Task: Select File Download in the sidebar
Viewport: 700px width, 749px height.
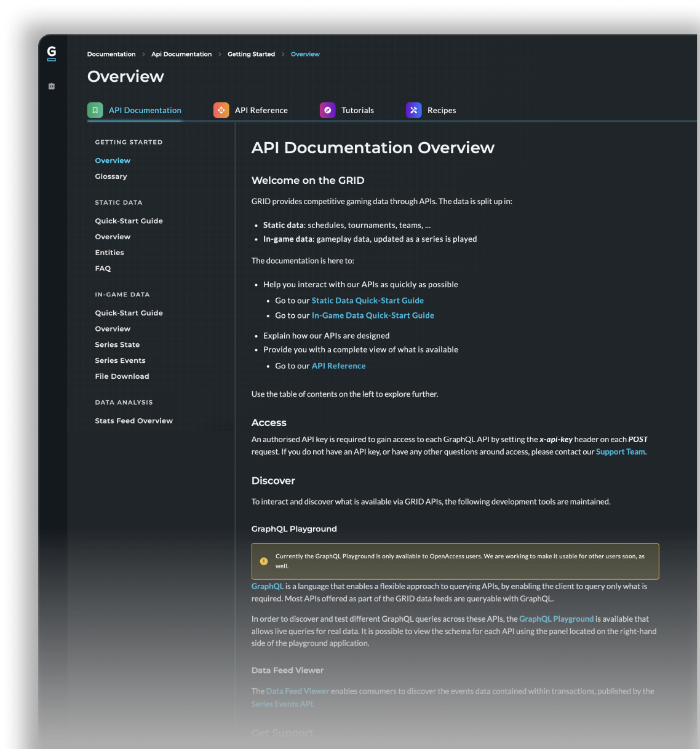Action: [x=122, y=376]
